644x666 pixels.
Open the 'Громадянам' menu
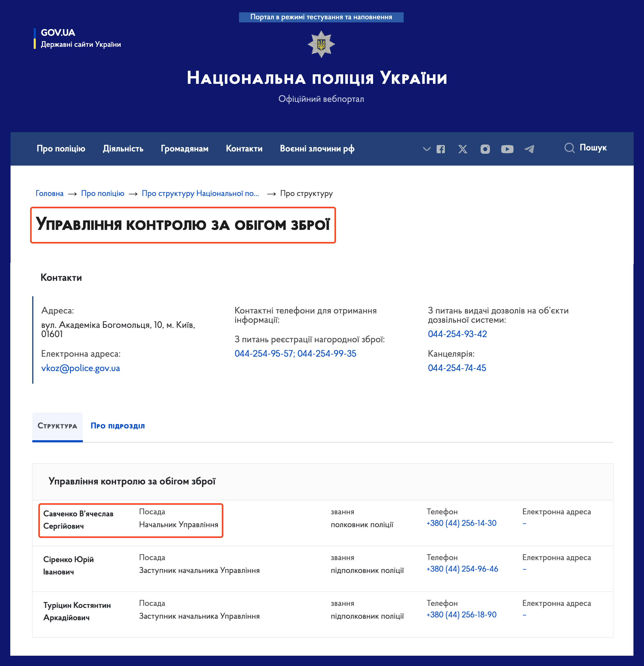pos(185,149)
